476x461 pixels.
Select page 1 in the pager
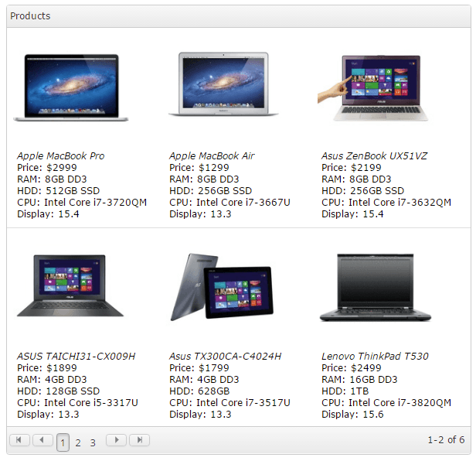(x=63, y=442)
